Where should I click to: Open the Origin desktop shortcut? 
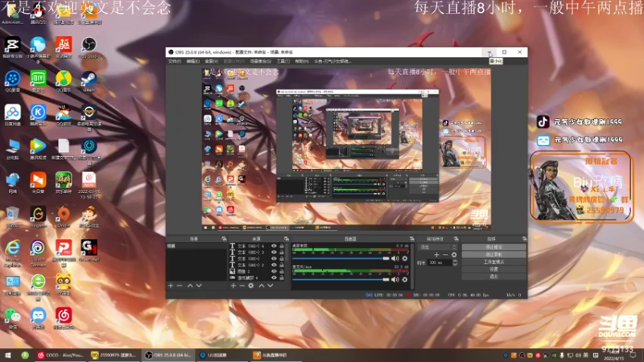64,216
